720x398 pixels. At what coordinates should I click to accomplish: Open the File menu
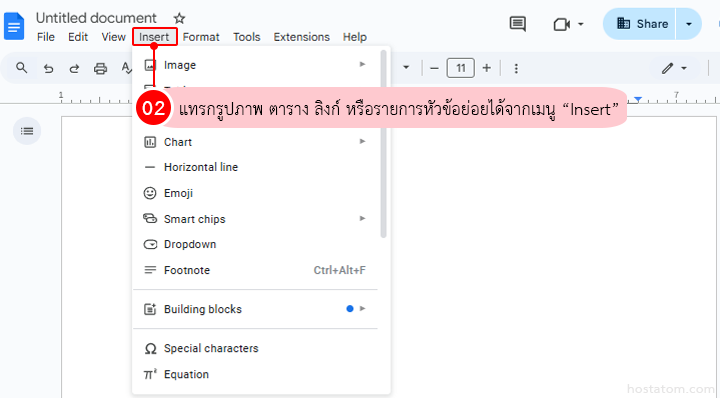pos(46,37)
